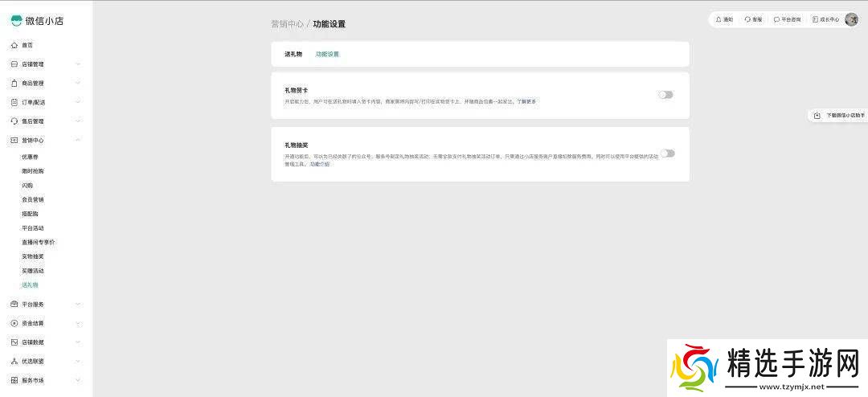The width and height of the screenshot is (868, 397).
Task: Collapse the 营销中心 menu section
Action: coord(78,140)
